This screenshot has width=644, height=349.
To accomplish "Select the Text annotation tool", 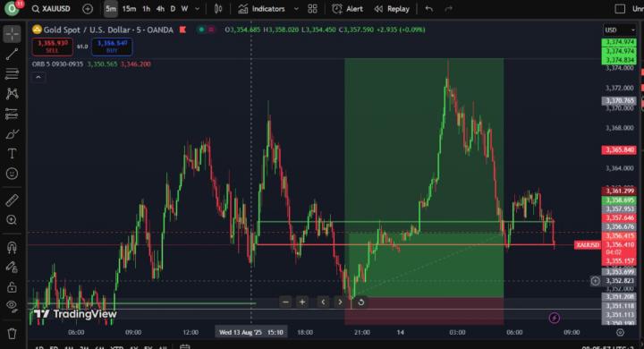I will [x=12, y=154].
